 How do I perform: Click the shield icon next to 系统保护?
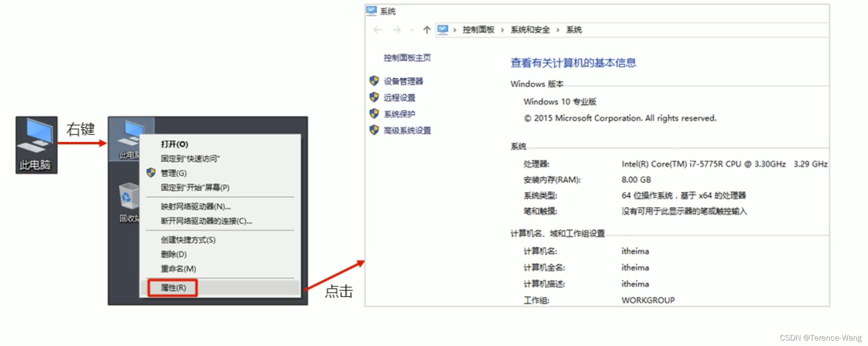(374, 113)
